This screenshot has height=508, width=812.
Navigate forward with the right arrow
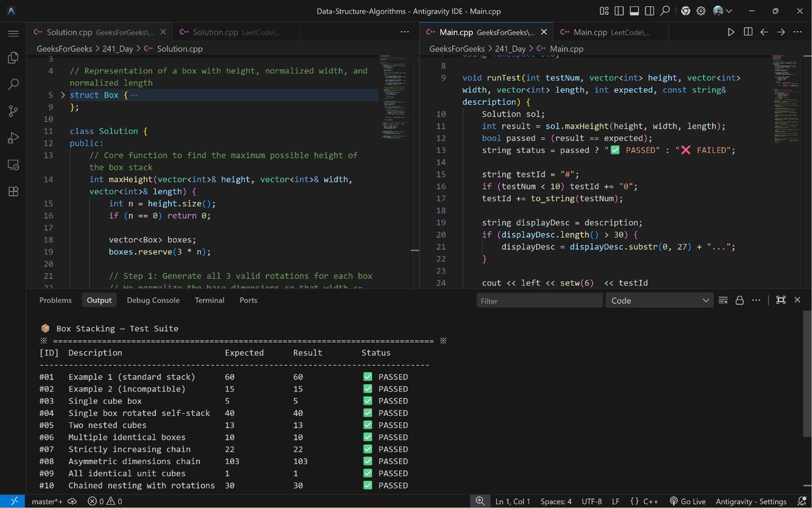[x=781, y=32]
